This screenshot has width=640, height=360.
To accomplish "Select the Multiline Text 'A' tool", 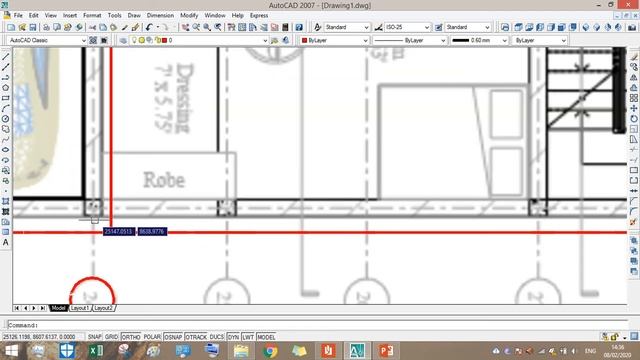I will click(6, 242).
